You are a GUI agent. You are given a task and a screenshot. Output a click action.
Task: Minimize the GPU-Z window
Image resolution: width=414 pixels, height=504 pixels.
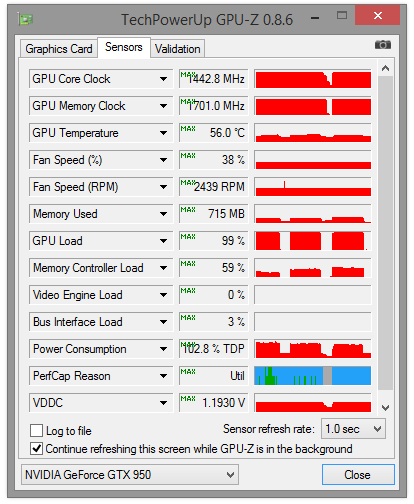point(315,17)
